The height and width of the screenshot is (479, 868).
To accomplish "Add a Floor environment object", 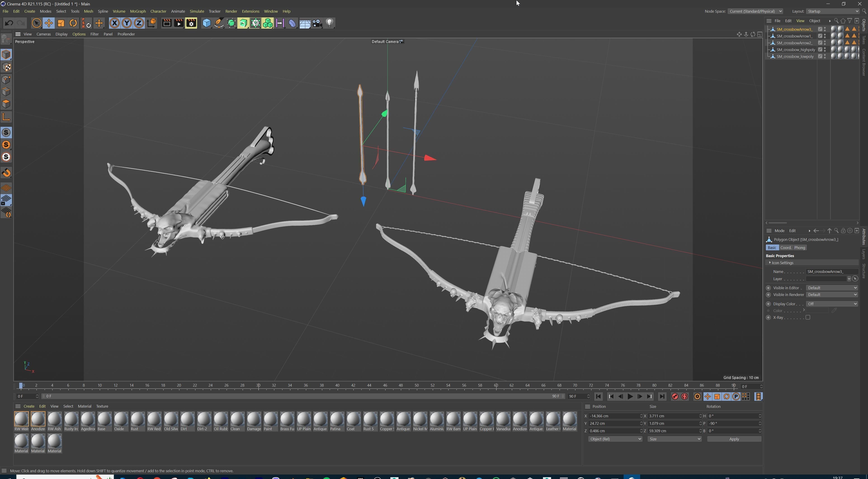I will [x=305, y=23].
